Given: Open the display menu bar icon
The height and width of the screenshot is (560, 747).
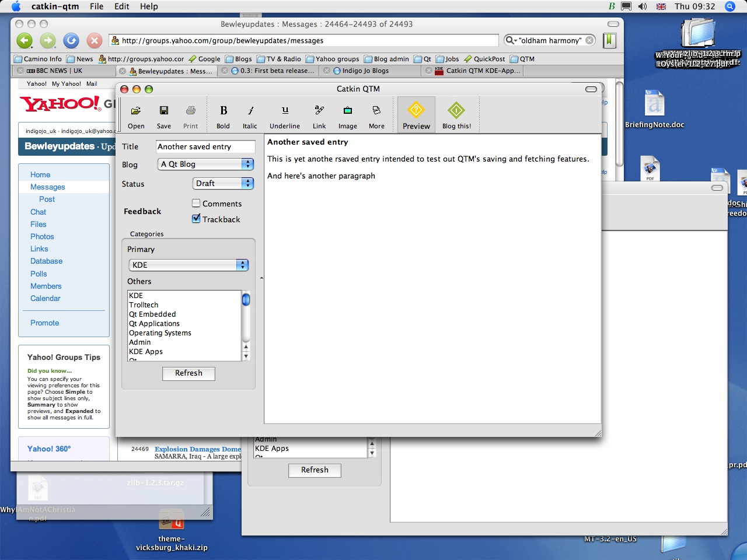Looking at the screenshot, I should click(x=626, y=6).
